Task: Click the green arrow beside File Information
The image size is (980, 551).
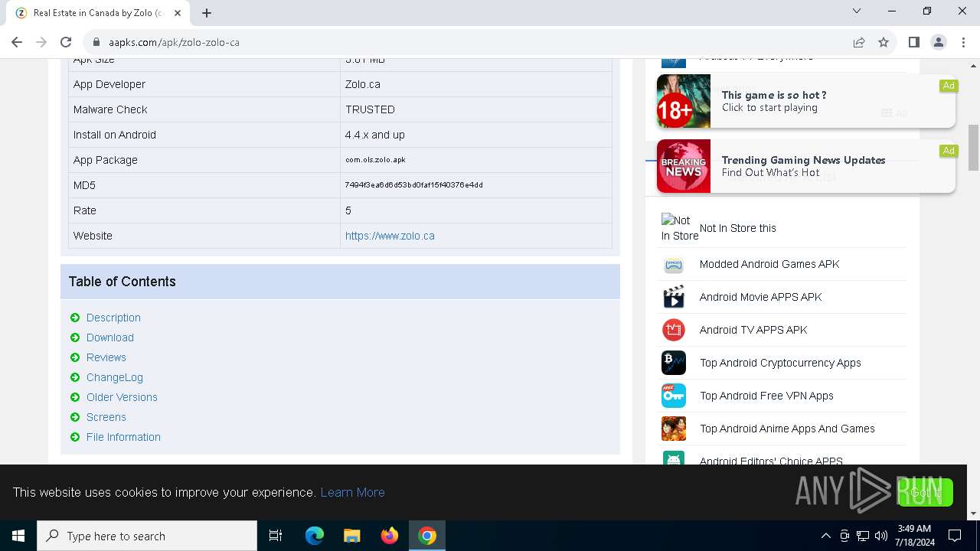Action: (x=75, y=437)
